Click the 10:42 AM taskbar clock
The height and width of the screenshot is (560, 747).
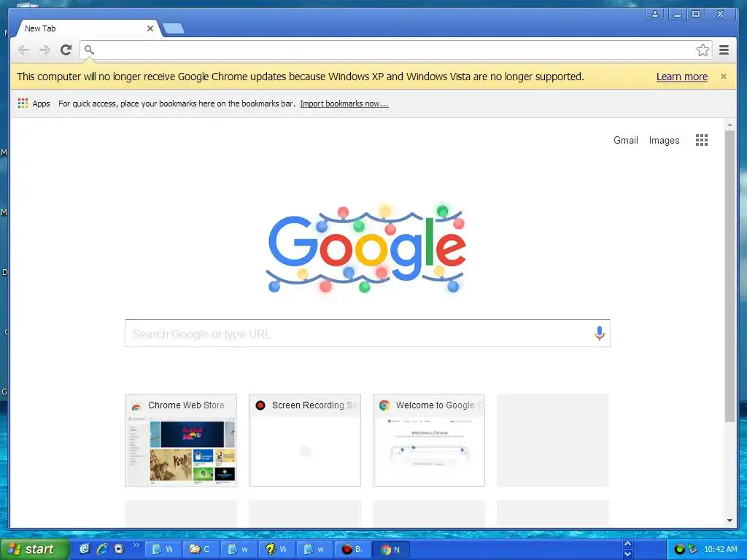click(720, 549)
